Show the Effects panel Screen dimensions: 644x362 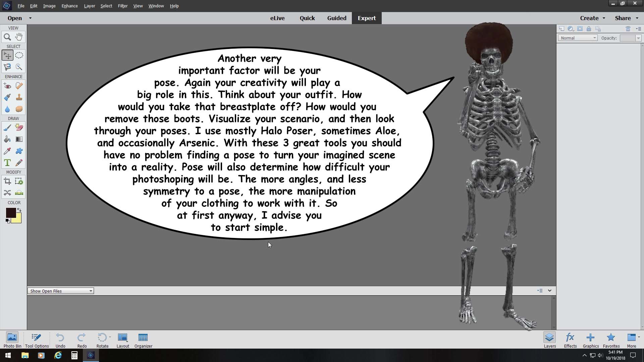[x=570, y=340]
